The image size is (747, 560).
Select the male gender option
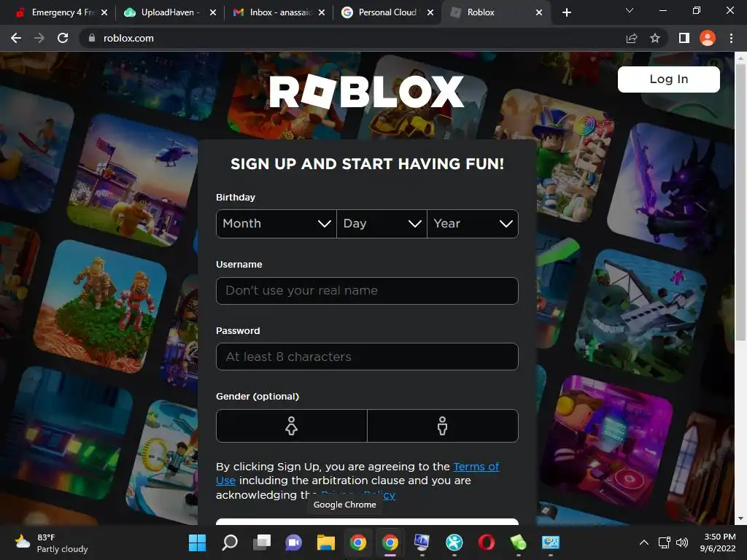(x=443, y=426)
